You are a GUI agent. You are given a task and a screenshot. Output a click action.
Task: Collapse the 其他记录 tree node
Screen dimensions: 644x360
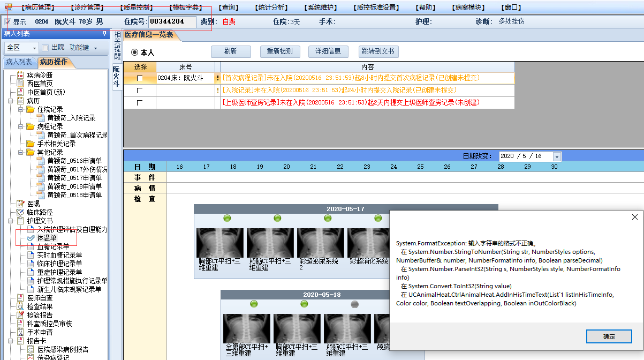[x=21, y=152]
